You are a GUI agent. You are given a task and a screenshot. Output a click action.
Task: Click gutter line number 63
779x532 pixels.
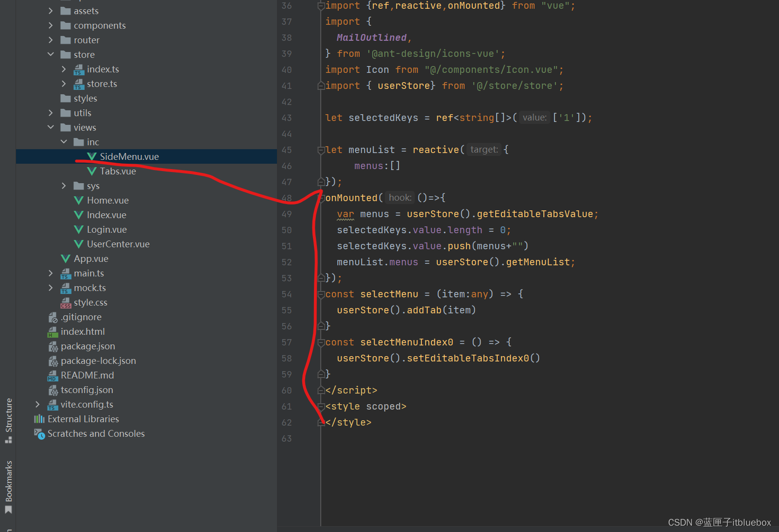tap(287, 439)
